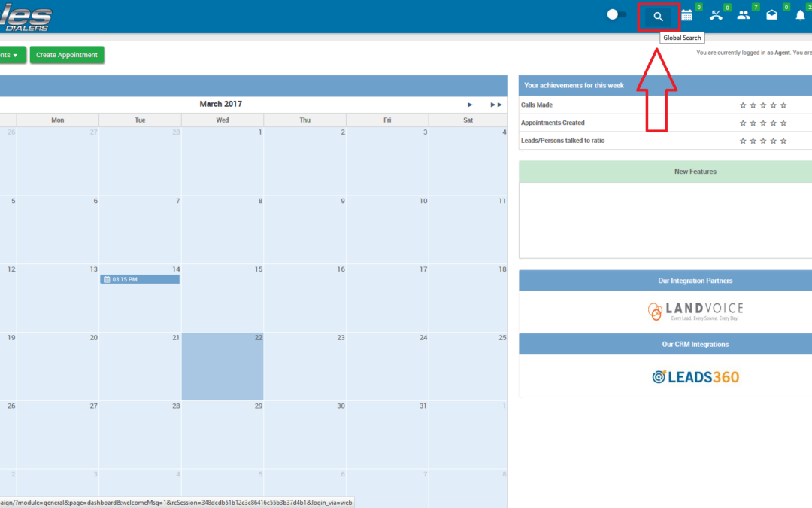Click the Sat column header
The height and width of the screenshot is (508, 812).
pyautogui.click(x=468, y=120)
